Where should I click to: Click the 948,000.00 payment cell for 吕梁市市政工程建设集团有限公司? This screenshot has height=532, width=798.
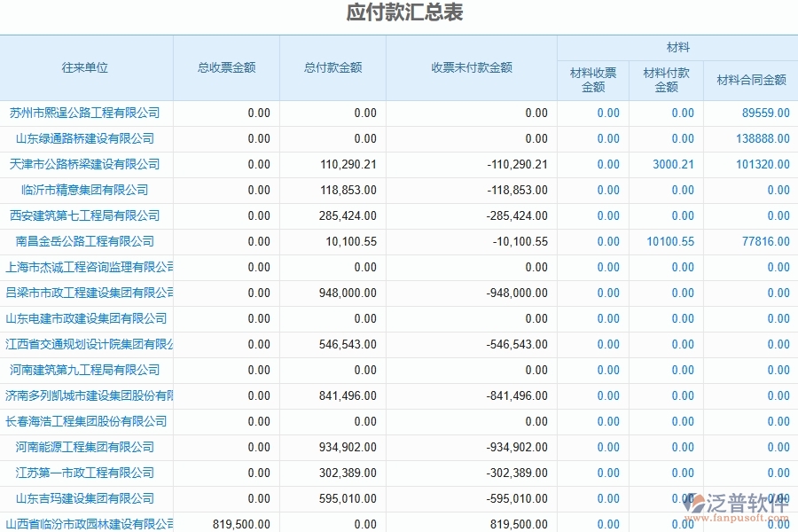334,293
